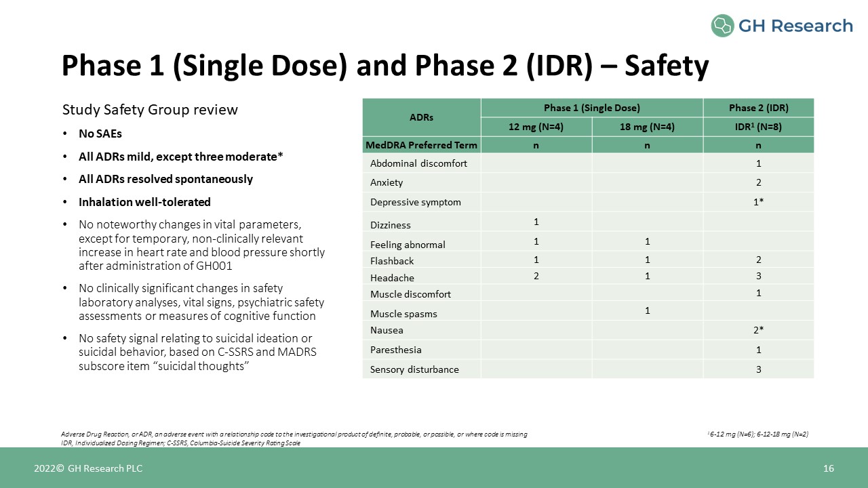Click the 'All ADRs resolved spontaneously' bullet
Viewport: 868px width, 488px height.
(165, 180)
